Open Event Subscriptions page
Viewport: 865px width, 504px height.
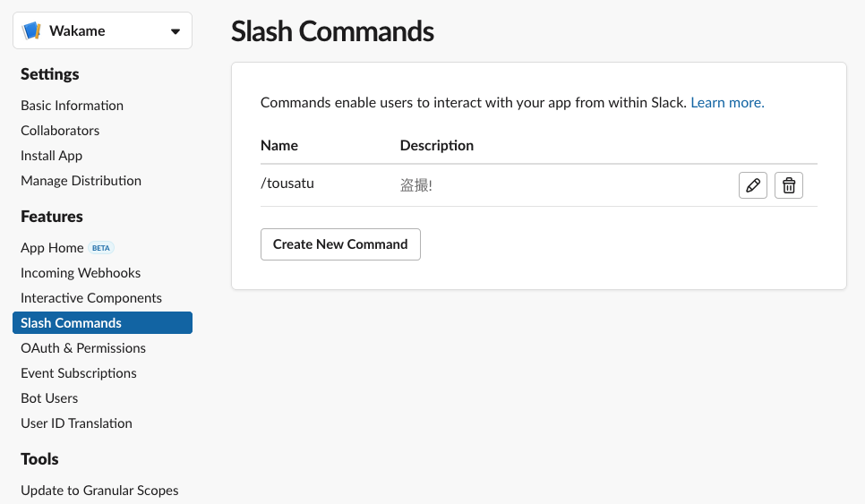point(79,373)
